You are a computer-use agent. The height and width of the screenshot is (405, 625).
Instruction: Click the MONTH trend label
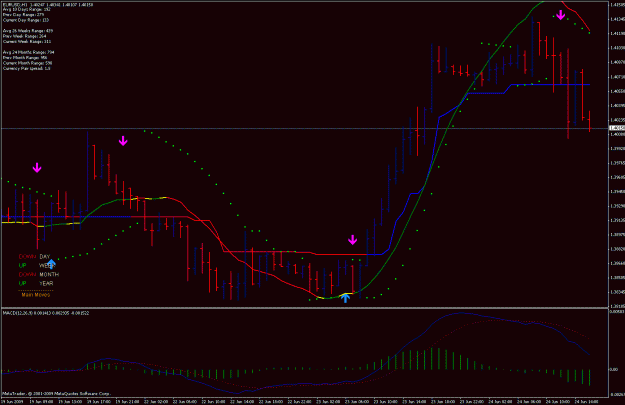coord(49,275)
